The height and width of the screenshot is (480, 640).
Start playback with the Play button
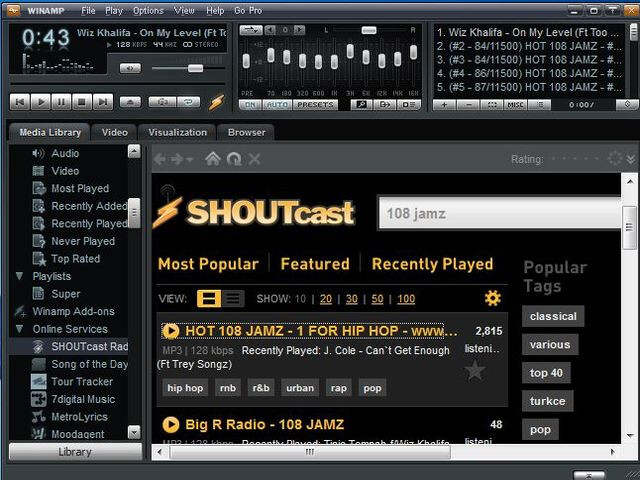[x=40, y=102]
